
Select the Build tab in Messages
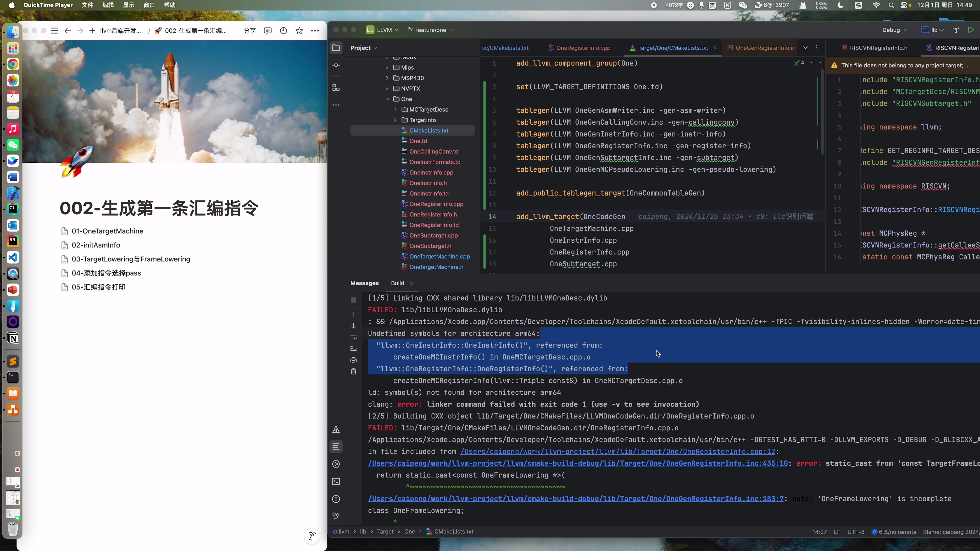coord(398,283)
